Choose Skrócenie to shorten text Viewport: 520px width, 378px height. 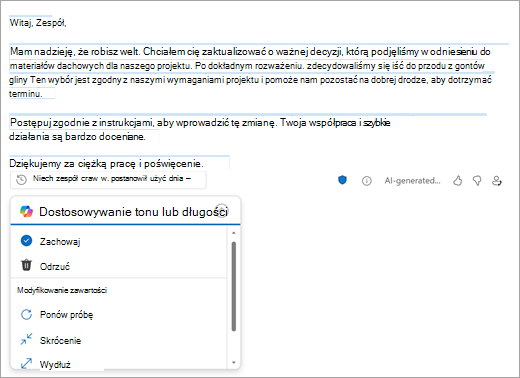[119, 340]
